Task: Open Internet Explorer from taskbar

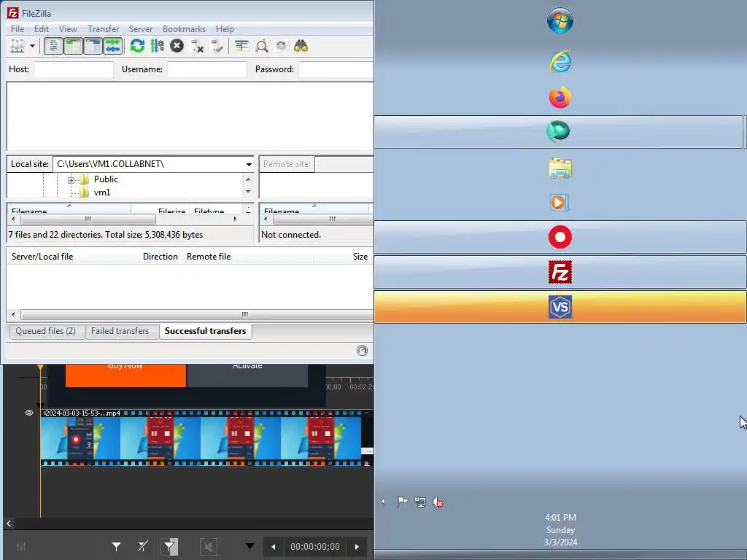Action: tap(560, 61)
